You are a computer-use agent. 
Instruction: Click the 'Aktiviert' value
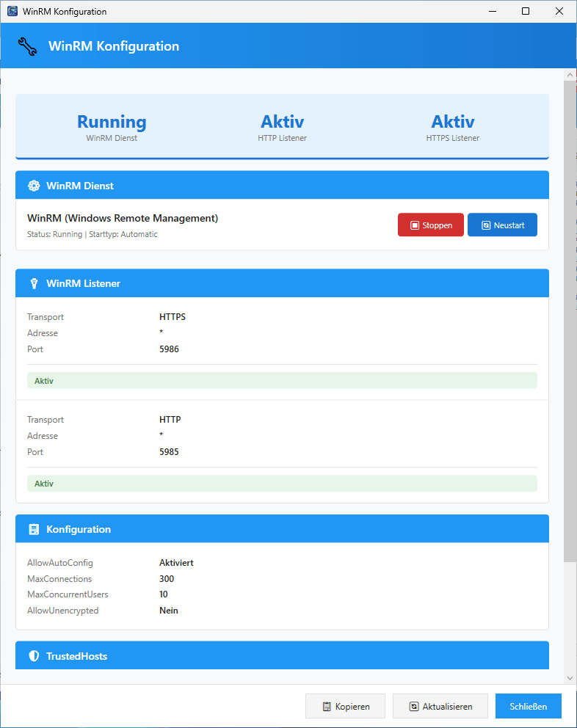(x=176, y=563)
